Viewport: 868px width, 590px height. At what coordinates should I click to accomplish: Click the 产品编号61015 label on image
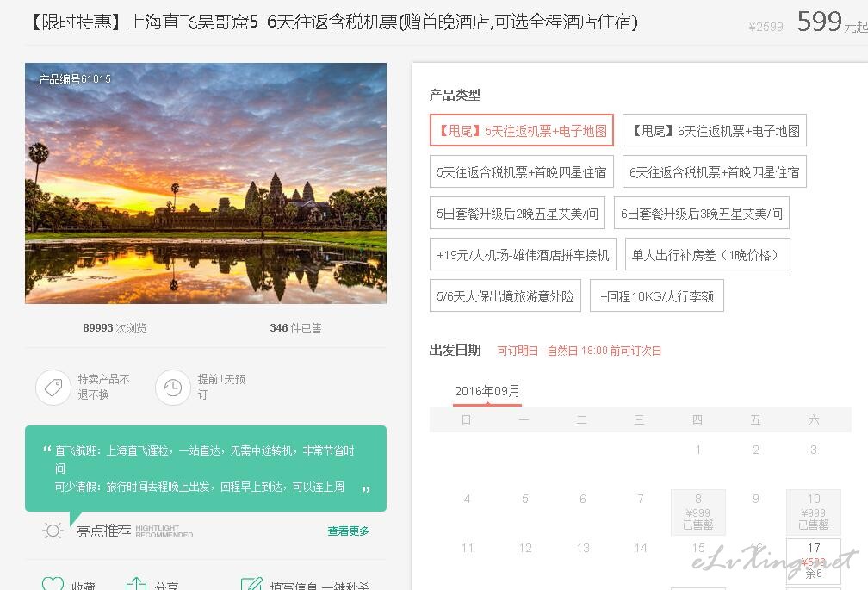(75, 79)
